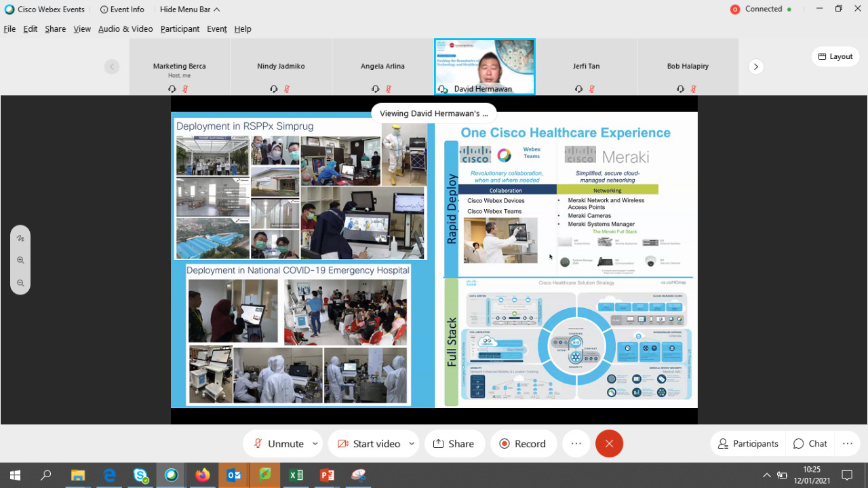Toggle event recording with Record
The height and width of the screenshot is (488, 868).
tap(523, 444)
